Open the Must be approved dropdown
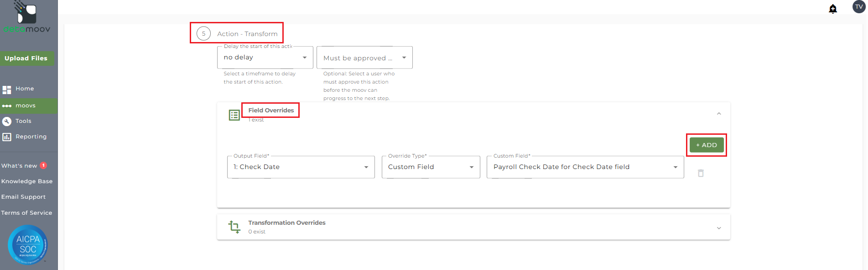 pyautogui.click(x=364, y=58)
